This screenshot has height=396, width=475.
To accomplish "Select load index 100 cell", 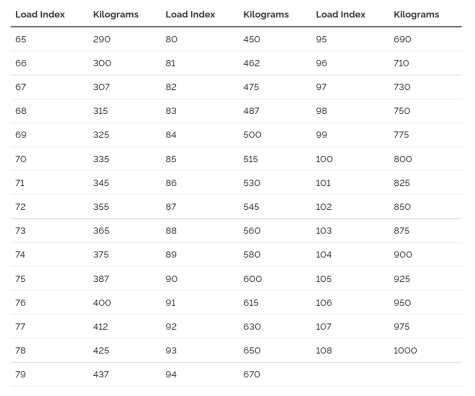I will (324, 159).
